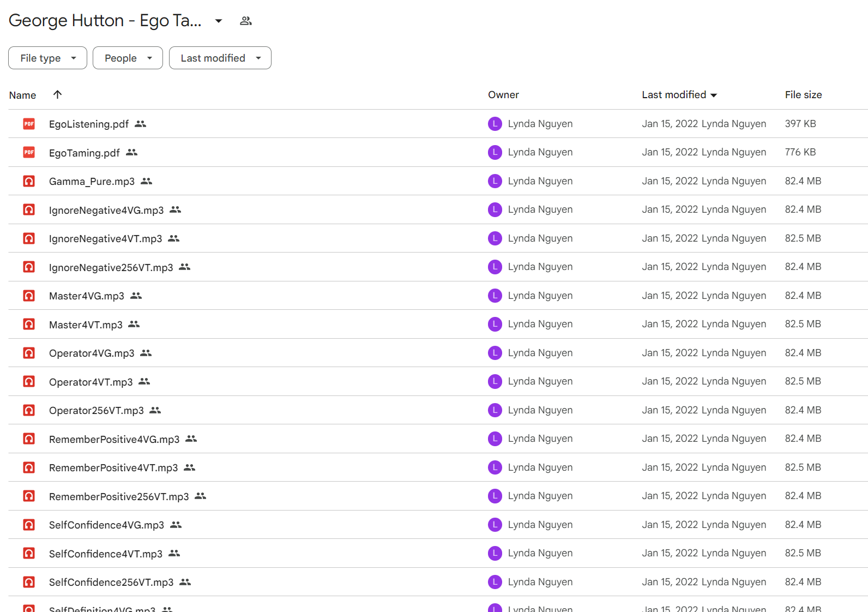Sort by the Name column header

22,95
